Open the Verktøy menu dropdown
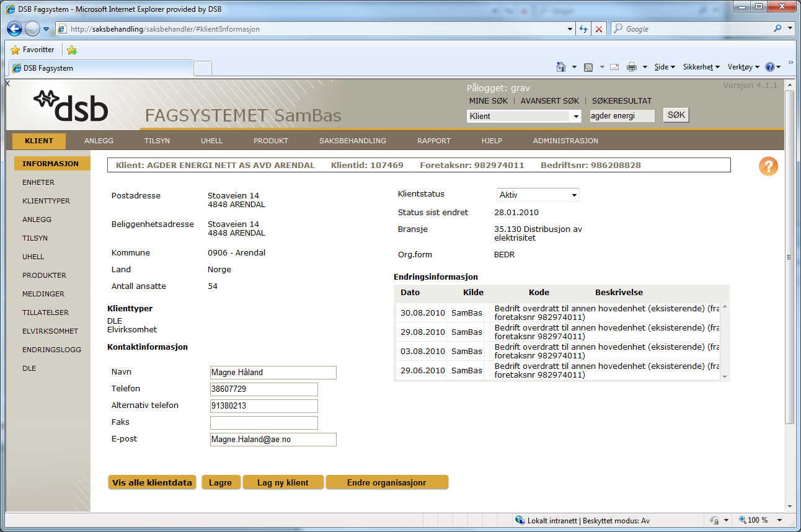Image resolution: width=801 pixels, height=532 pixels. (743, 67)
